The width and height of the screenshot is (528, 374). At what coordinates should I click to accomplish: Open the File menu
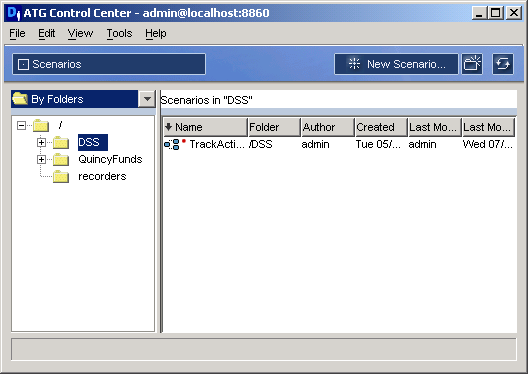click(17, 33)
